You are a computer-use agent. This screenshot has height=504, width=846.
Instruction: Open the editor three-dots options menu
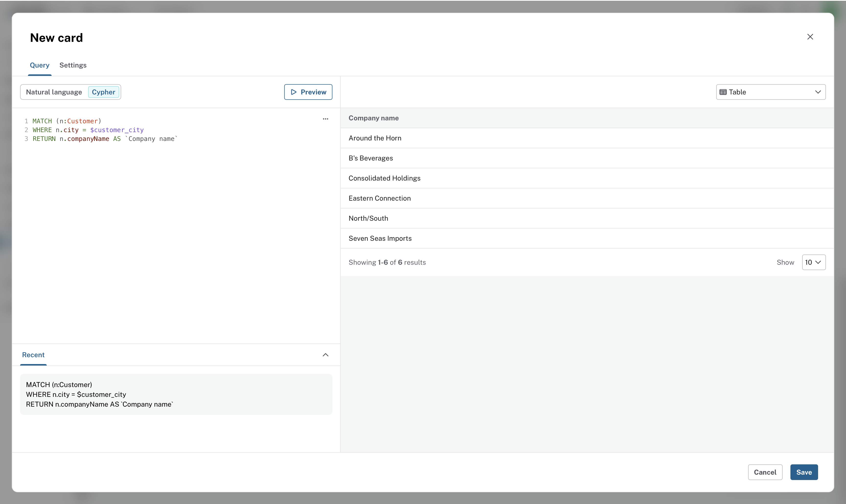[325, 119]
